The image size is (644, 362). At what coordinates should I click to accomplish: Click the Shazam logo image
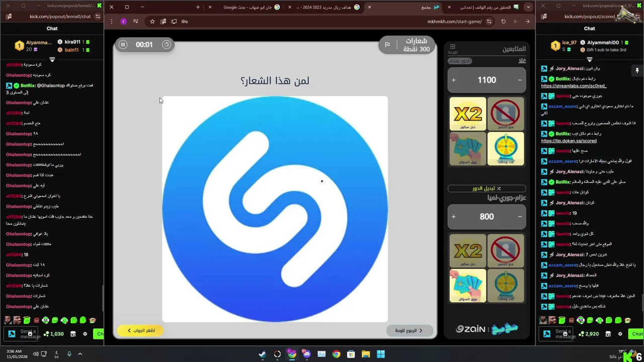275,209
